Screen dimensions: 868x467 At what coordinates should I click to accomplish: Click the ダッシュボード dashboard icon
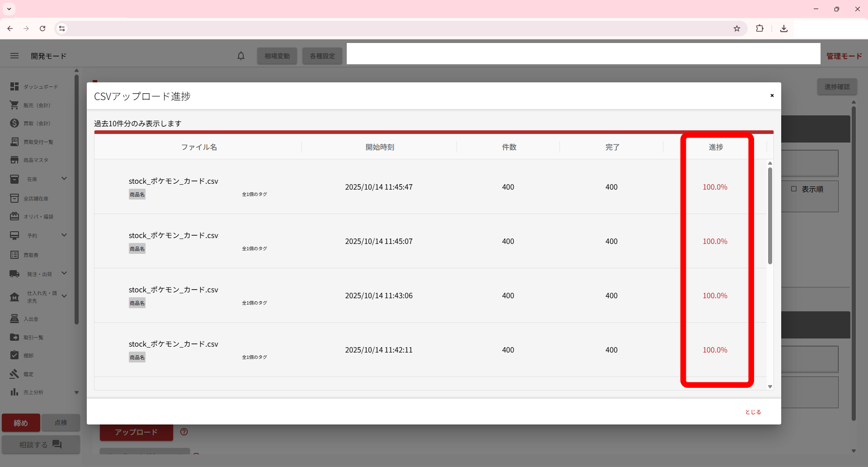point(14,86)
